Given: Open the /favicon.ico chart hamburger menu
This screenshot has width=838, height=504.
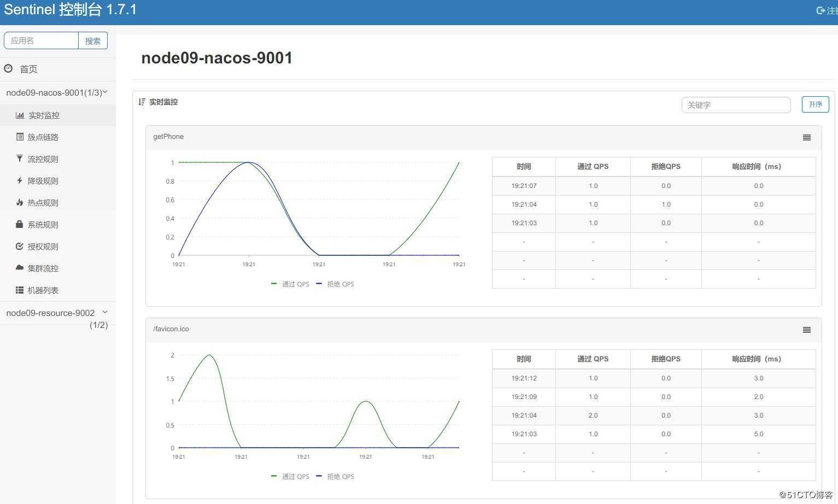Looking at the screenshot, I should click(x=807, y=330).
